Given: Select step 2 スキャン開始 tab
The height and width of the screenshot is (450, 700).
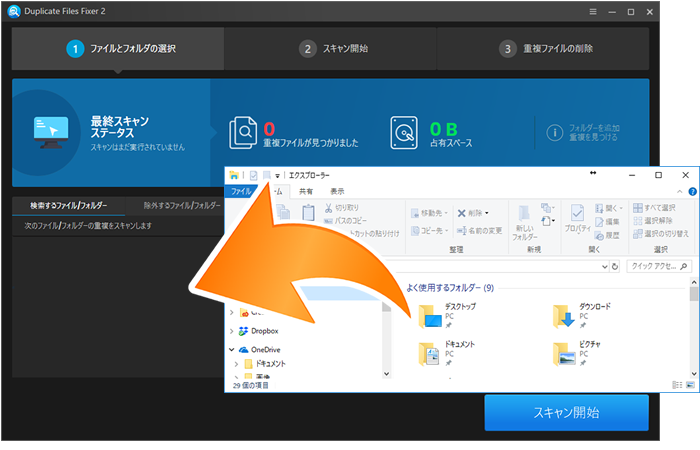Looking at the screenshot, I should [330, 49].
